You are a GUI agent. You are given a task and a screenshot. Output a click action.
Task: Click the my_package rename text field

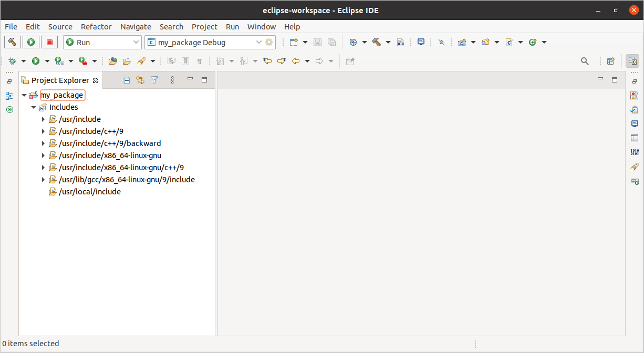62,95
